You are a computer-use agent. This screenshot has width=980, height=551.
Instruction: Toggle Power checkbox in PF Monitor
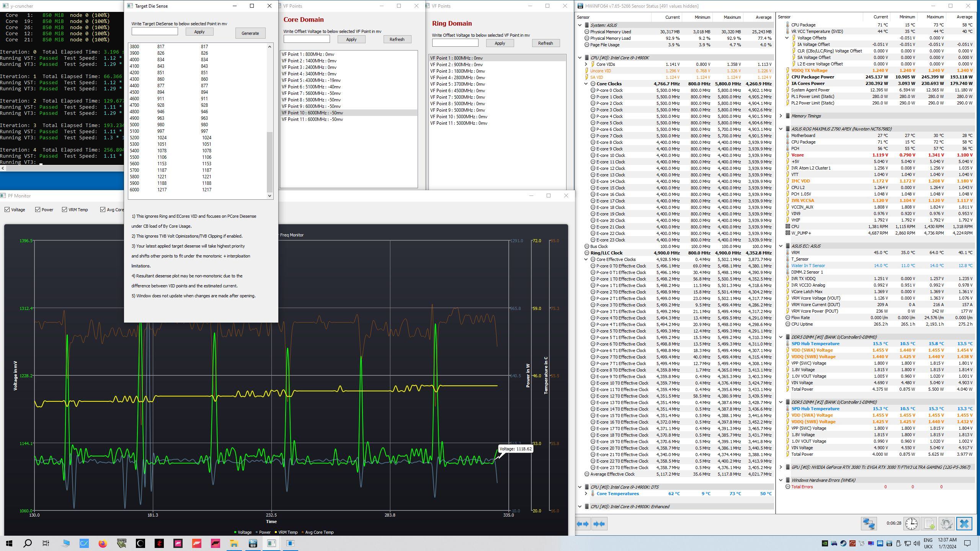coord(38,210)
